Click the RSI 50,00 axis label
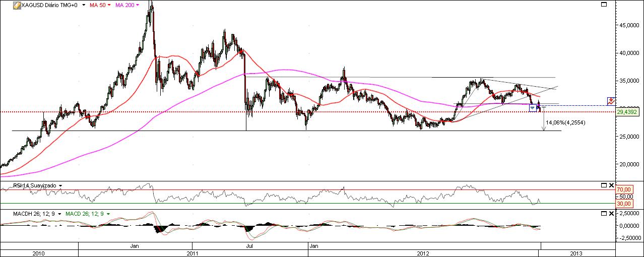644x257 pixels. coord(625,197)
